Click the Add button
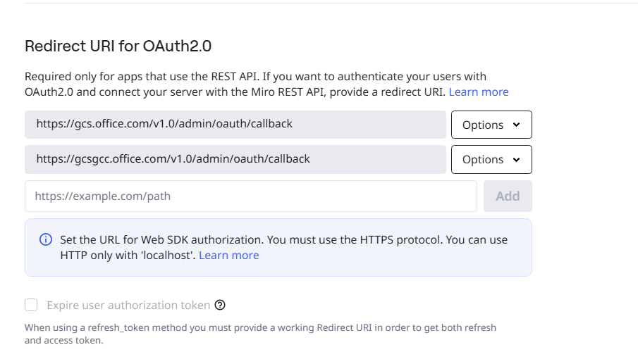 click(x=508, y=196)
